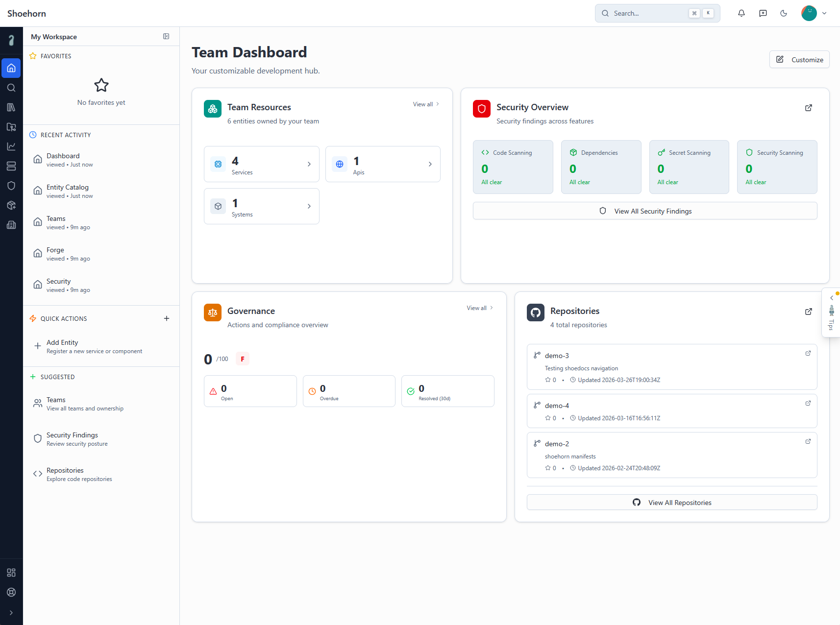The image size is (840, 625).
Task: Select Dashboard under Recent Activity
Action: coord(63,160)
